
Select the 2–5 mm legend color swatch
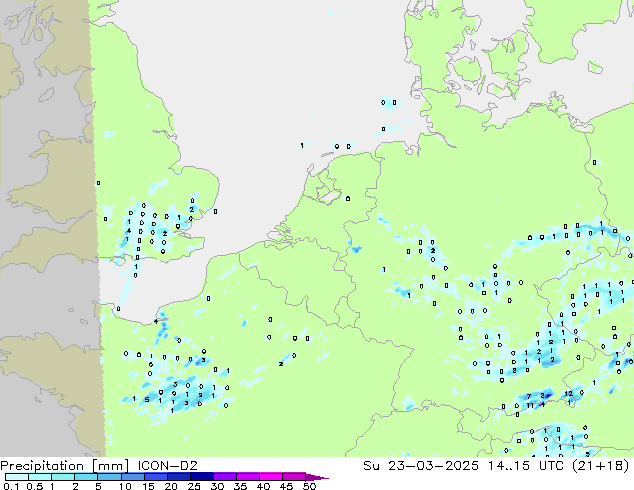86,477
